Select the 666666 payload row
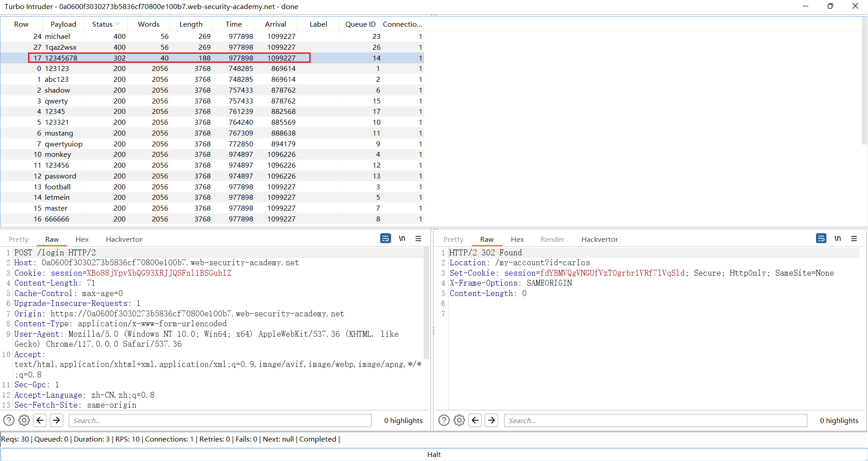The height and width of the screenshot is (461, 868). [212, 219]
